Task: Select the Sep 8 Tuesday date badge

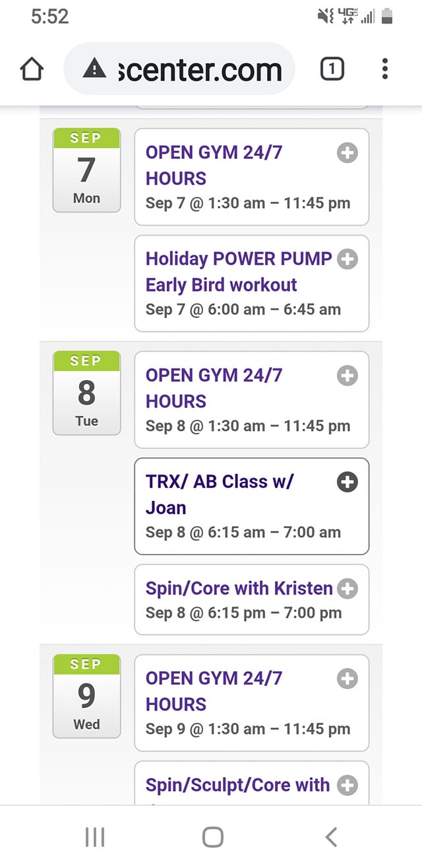Action: 86,393
